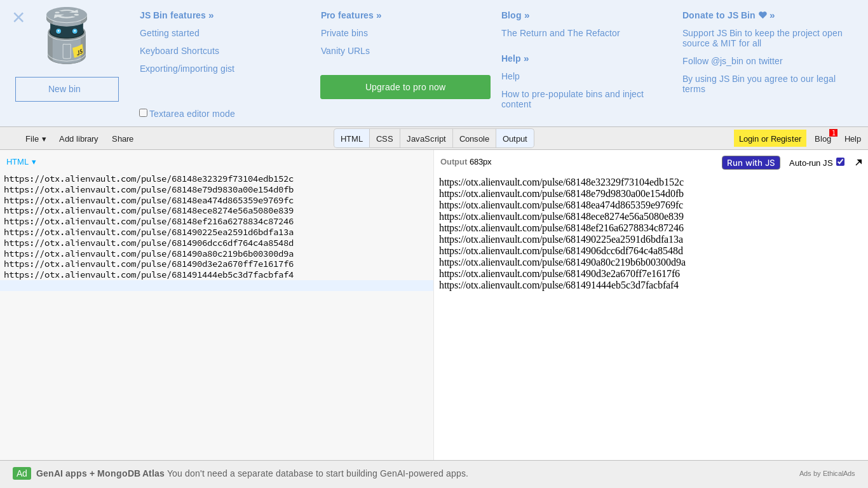Click the red blog notification badge

point(833,133)
